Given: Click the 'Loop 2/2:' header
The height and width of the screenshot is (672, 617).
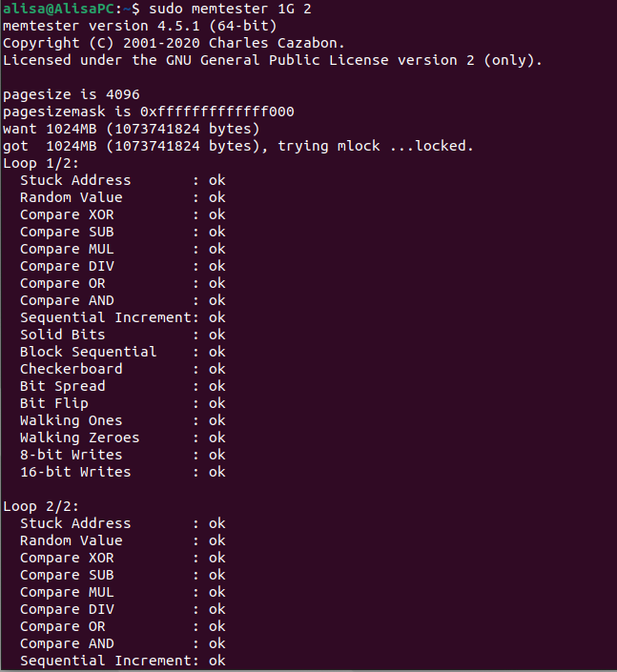Looking at the screenshot, I should coord(41,506).
